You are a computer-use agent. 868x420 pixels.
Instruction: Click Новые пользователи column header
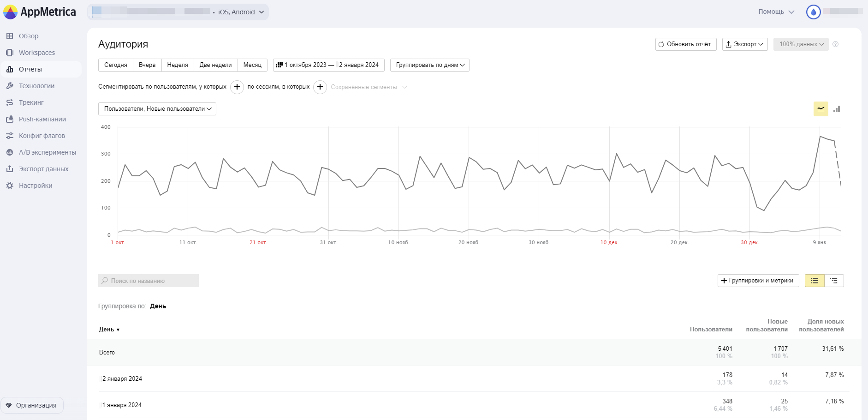click(767, 325)
